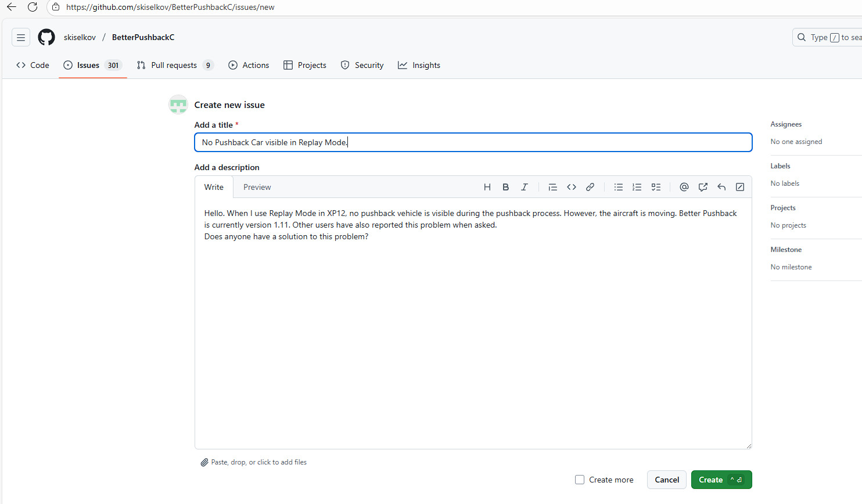Click the "Create new issue" heading
This screenshot has width=862, height=504.
tap(229, 105)
